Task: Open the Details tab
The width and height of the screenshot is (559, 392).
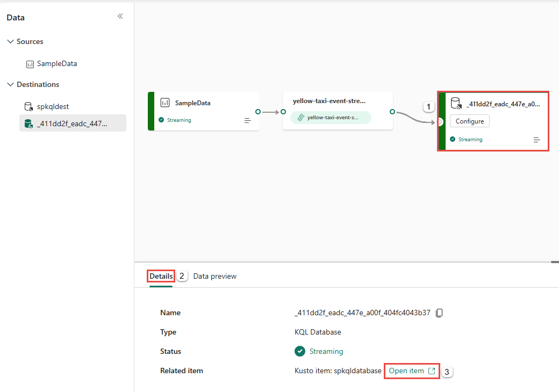Action: click(x=161, y=276)
